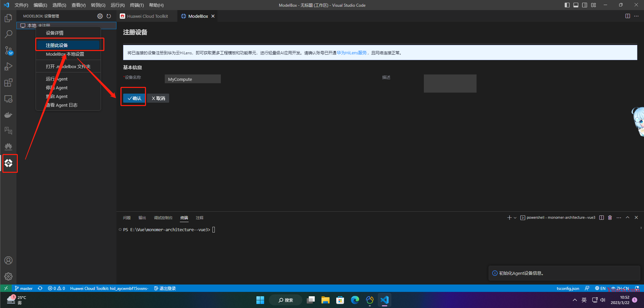Viewport: 644px width, 308px height.
Task: Open the editor more actions ellipsis
Action: click(636, 16)
